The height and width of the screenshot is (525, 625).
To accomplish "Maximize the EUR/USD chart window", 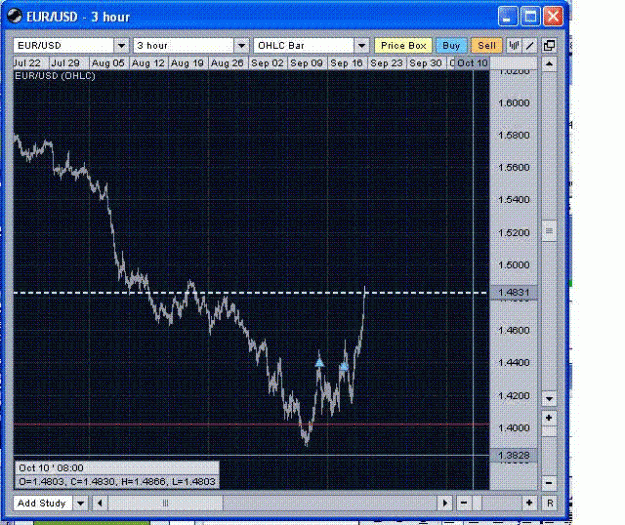I will 531,17.
